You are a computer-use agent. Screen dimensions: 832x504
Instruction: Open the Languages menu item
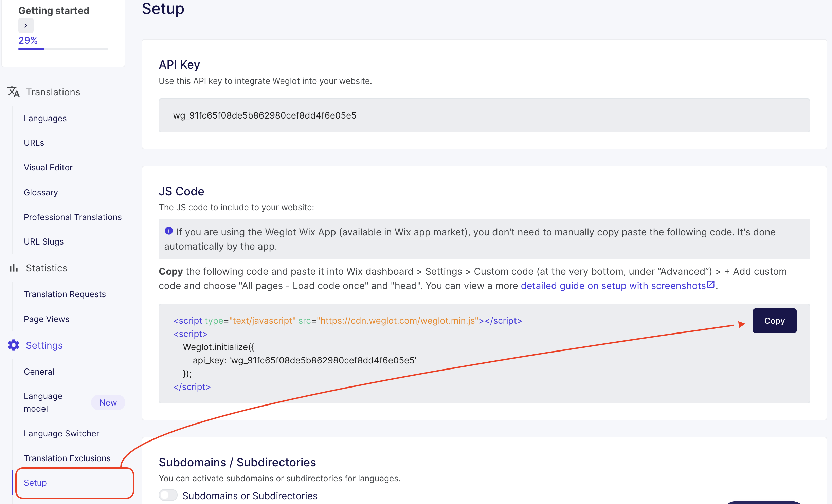click(x=45, y=118)
